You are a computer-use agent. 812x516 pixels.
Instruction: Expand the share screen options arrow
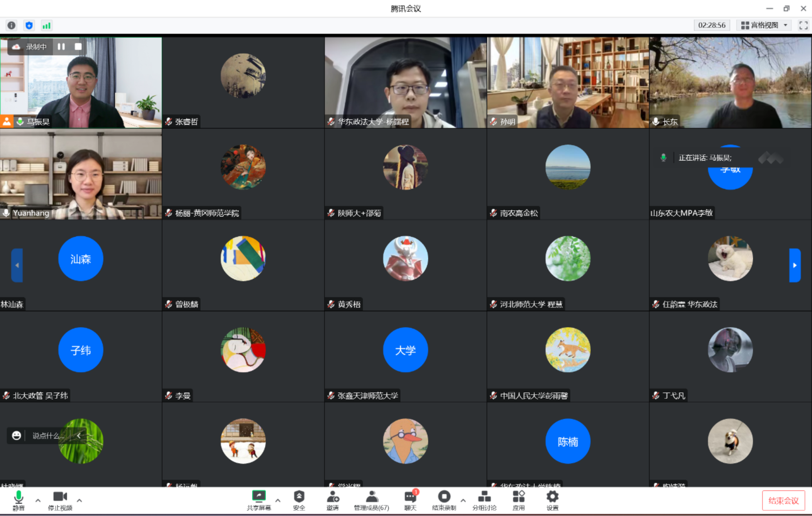pos(278,500)
